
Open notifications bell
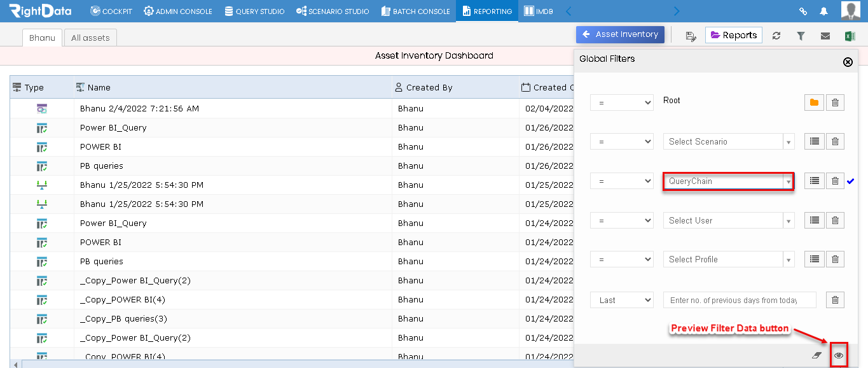click(824, 11)
